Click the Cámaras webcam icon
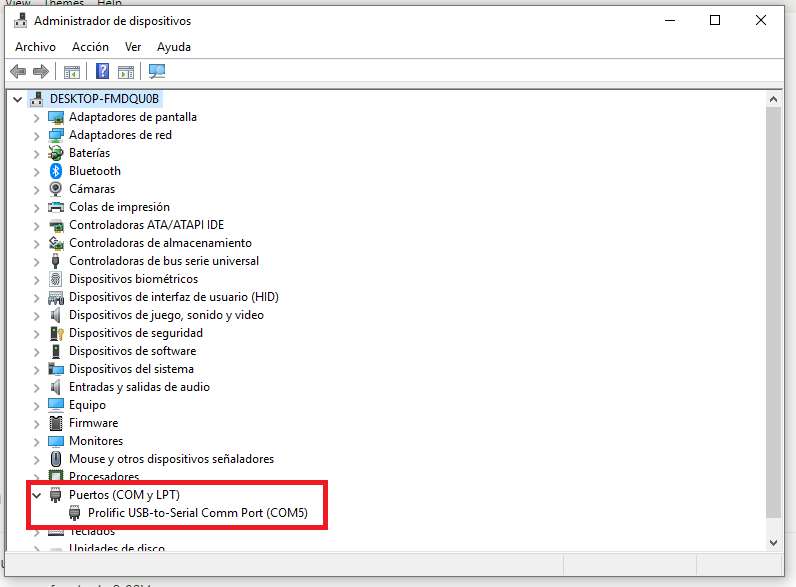This screenshot has height=587, width=796. (56, 189)
